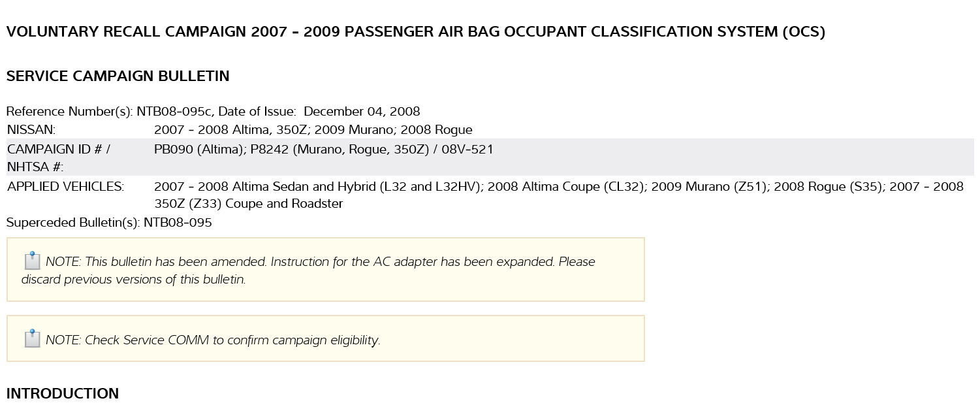
Task: Select the PB090 (Altima) campaign ID text
Action: coord(198,149)
